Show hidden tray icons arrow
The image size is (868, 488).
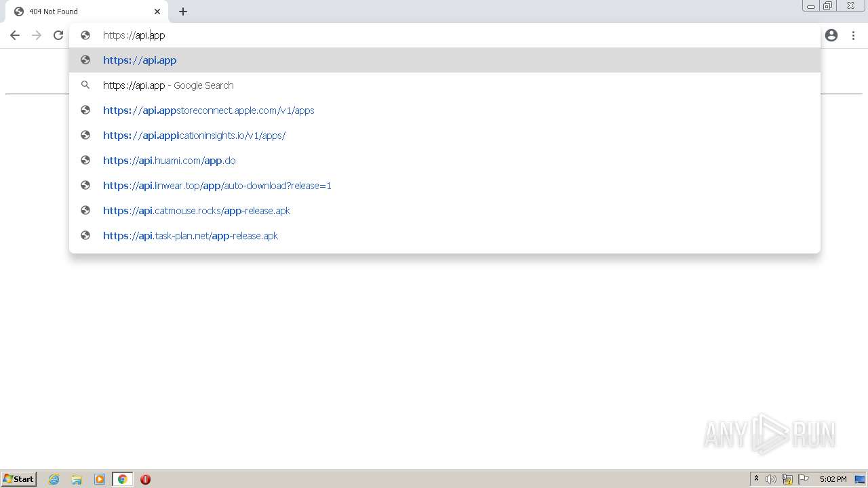(x=756, y=479)
